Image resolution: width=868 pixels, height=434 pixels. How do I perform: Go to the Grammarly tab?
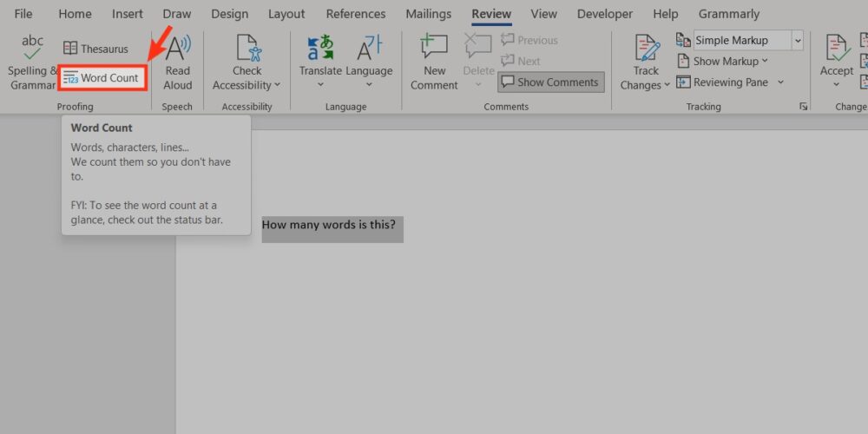730,14
